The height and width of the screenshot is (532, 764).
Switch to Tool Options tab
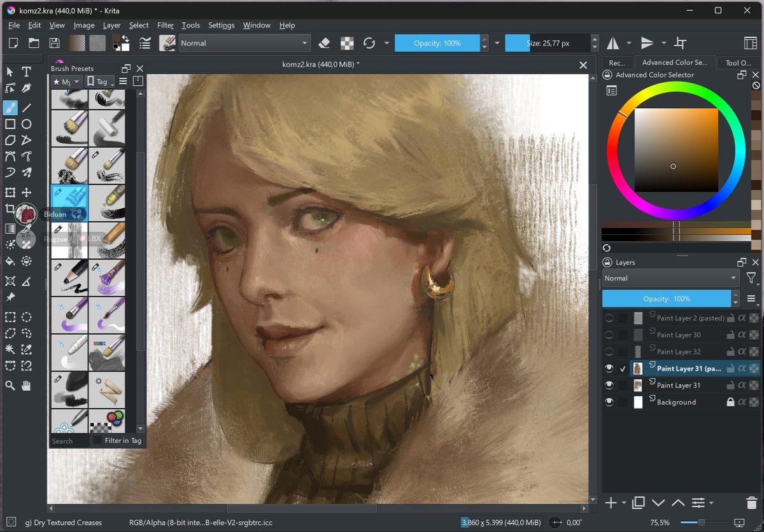[x=739, y=62]
